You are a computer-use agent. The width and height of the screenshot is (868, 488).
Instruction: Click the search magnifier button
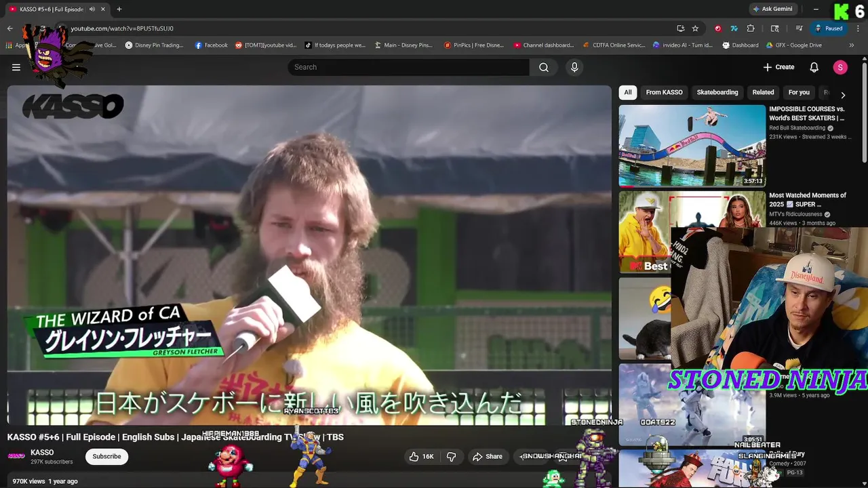pyautogui.click(x=544, y=67)
